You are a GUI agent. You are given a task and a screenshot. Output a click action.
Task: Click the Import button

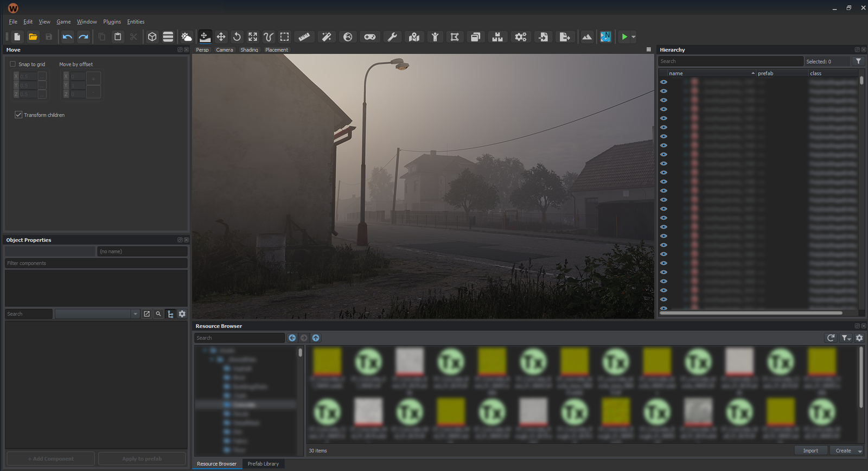click(x=810, y=451)
